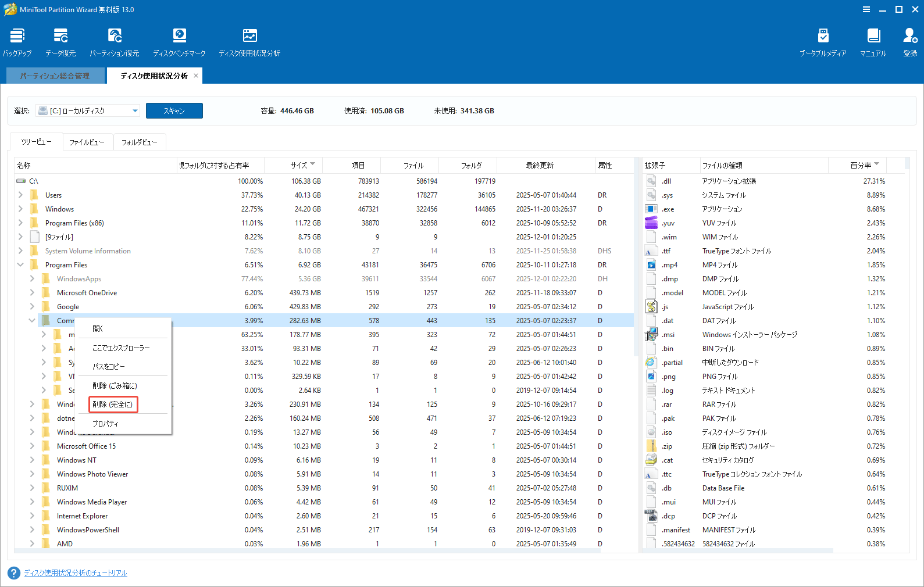Click the .mp4 video file icon
Screen dimensions: 924x587
651,264
